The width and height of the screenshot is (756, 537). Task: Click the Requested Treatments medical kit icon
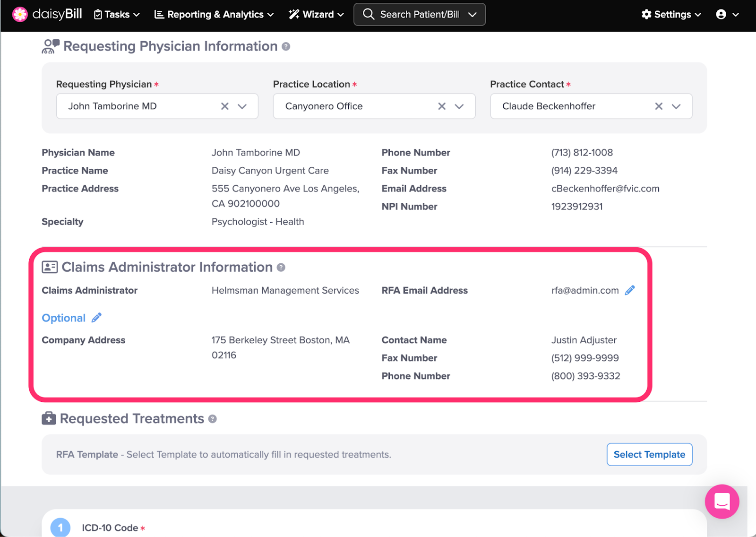point(49,418)
